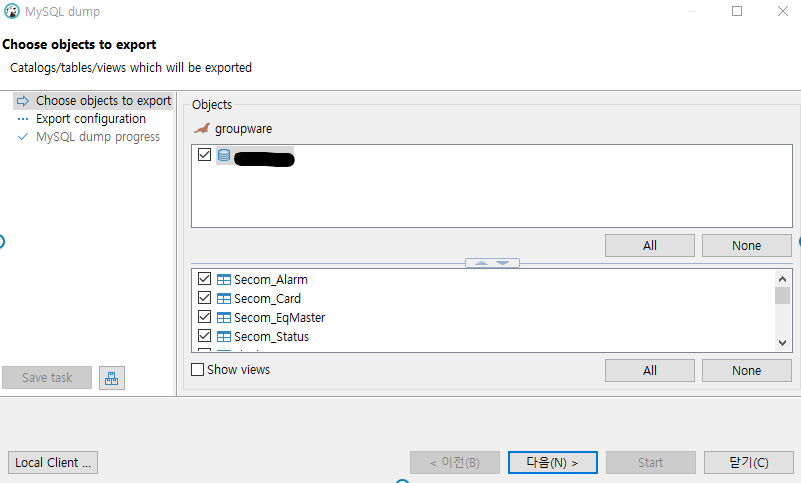Click the Secom_Alarm table icon
801x483 pixels.
[224, 280]
